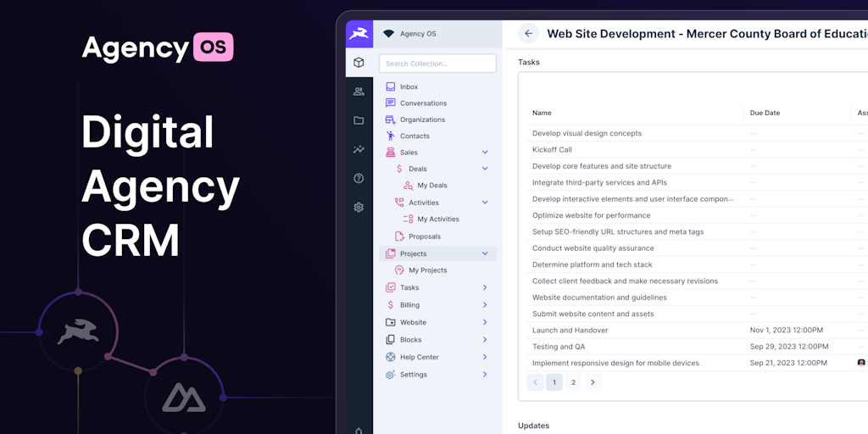The image size is (868, 434).
Task: Expand the Settings group chevron
Action: click(485, 375)
